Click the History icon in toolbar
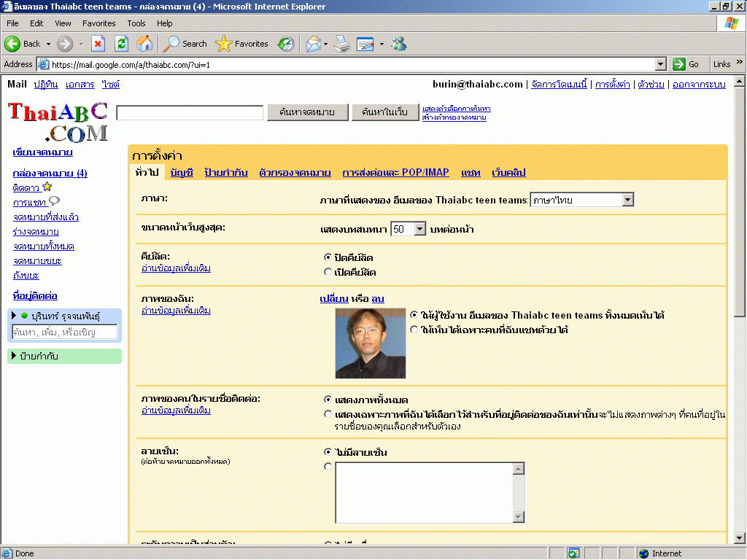The image size is (747, 560). coord(286,44)
